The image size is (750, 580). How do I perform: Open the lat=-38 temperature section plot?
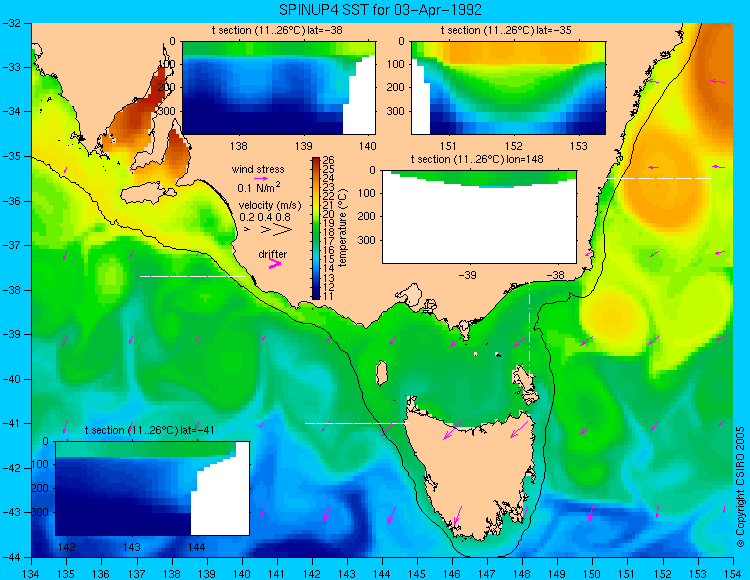point(279,88)
